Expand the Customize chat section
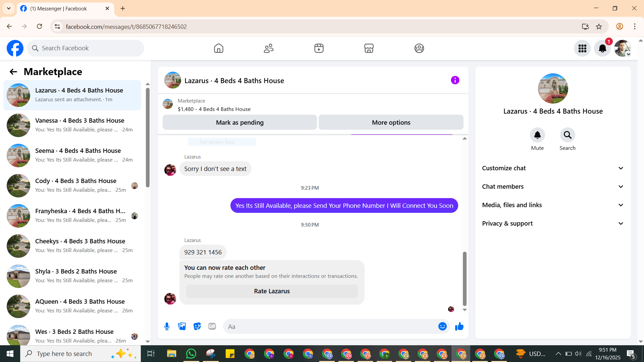Screen dimensions: 644x362 553,168
